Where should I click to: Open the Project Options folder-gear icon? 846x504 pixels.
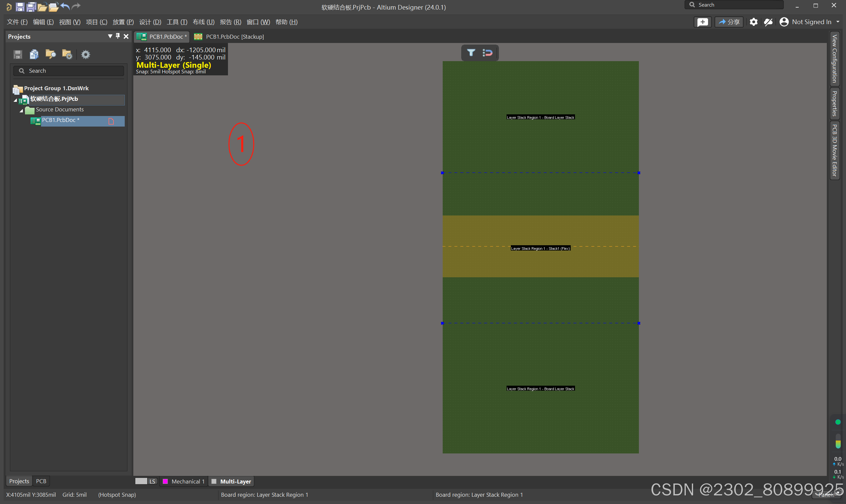pyautogui.click(x=67, y=54)
